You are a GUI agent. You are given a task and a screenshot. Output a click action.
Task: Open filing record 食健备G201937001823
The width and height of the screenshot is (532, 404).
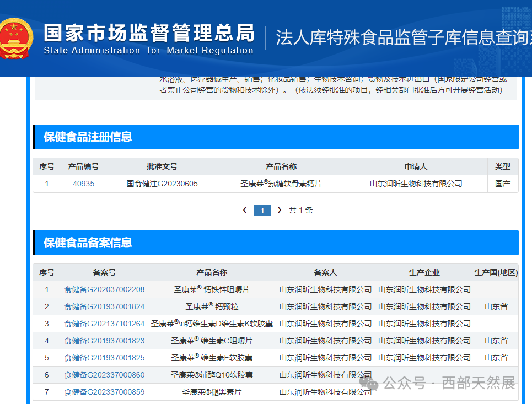click(104, 341)
